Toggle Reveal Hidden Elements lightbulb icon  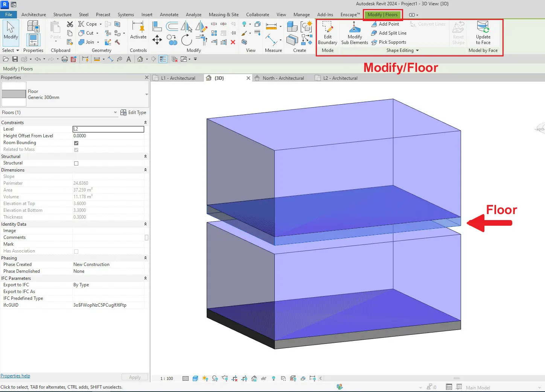click(x=274, y=378)
